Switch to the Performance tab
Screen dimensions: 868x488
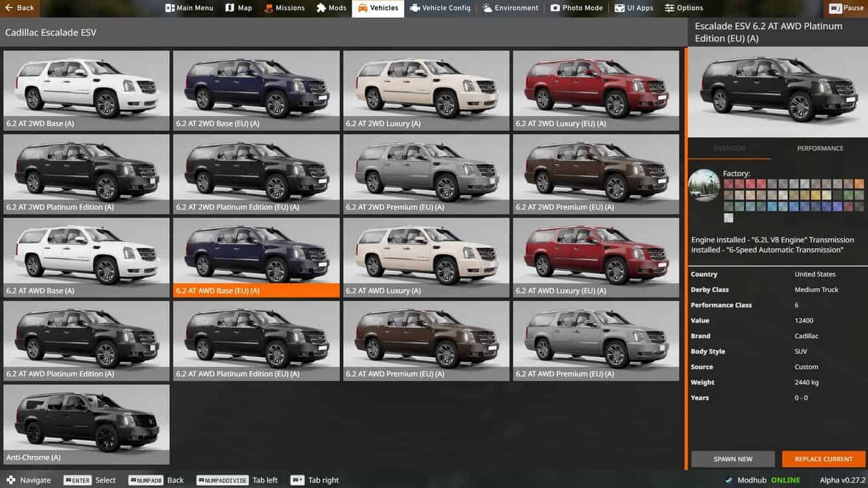coord(820,149)
